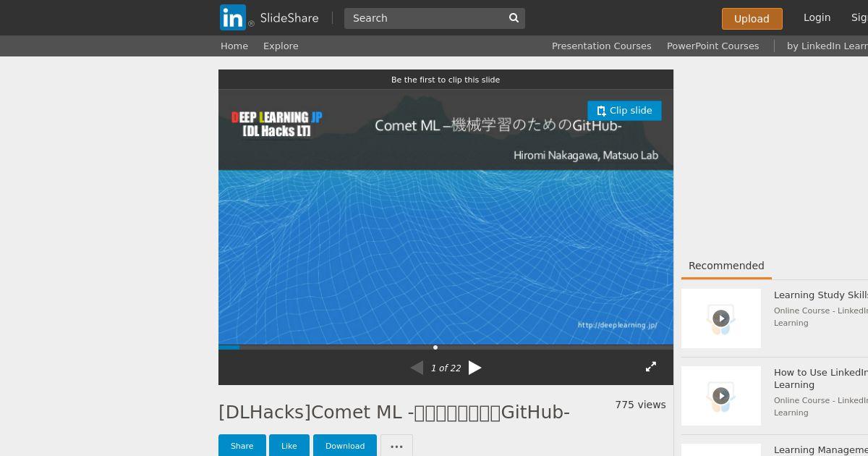
Task: Click the Download button
Action: [x=345, y=446]
